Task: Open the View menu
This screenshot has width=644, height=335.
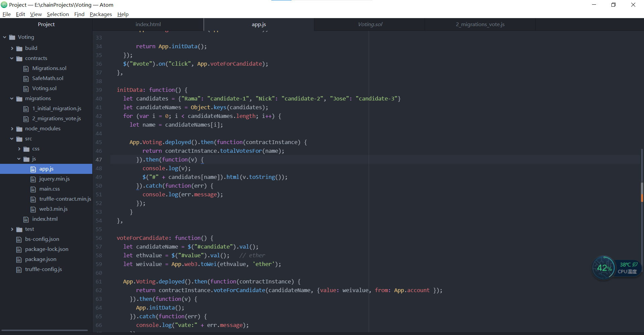Action: pyautogui.click(x=36, y=14)
